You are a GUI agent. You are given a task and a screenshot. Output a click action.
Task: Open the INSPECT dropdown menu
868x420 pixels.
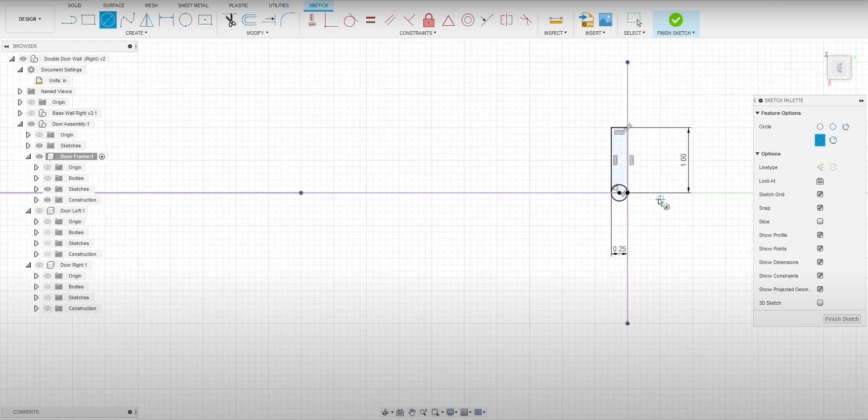556,33
